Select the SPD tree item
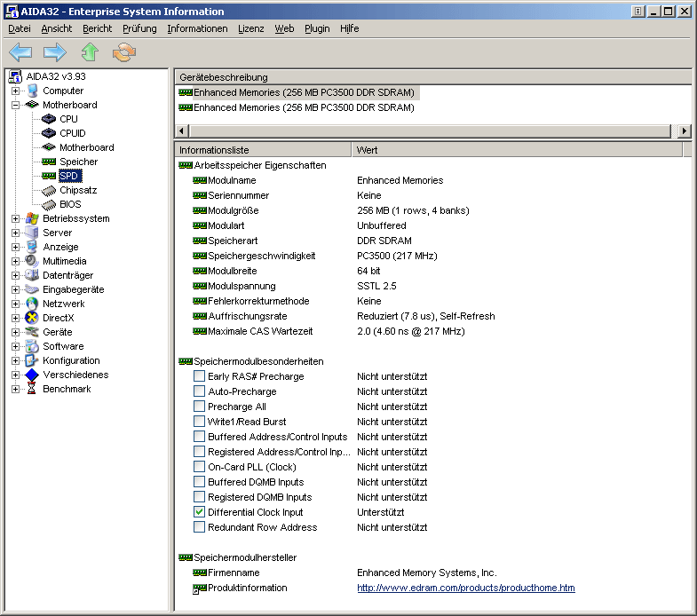This screenshot has height=616, width=697. point(69,176)
